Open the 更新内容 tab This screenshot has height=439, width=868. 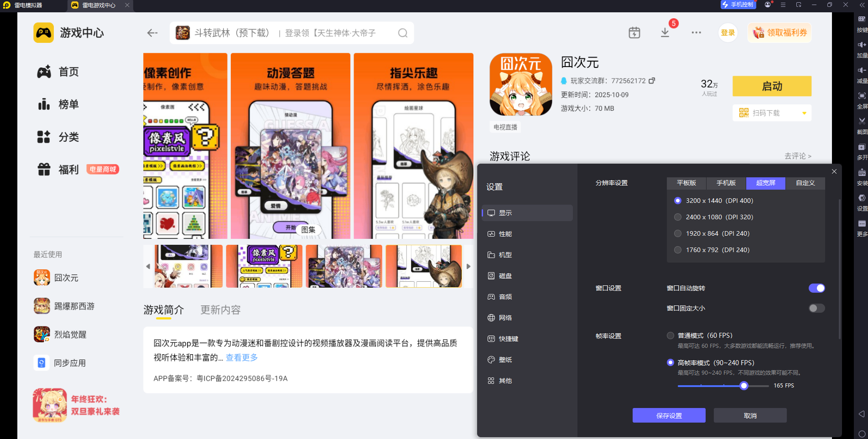(x=221, y=310)
